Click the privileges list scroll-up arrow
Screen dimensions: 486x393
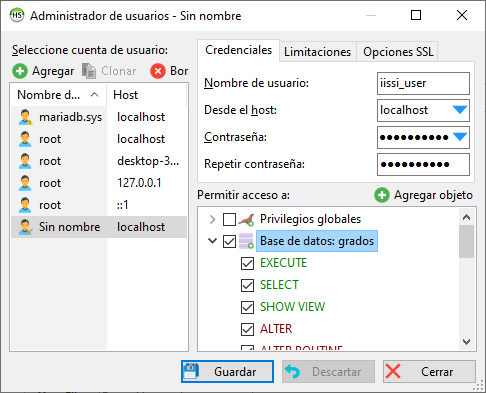pyautogui.click(x=467, y=217)
